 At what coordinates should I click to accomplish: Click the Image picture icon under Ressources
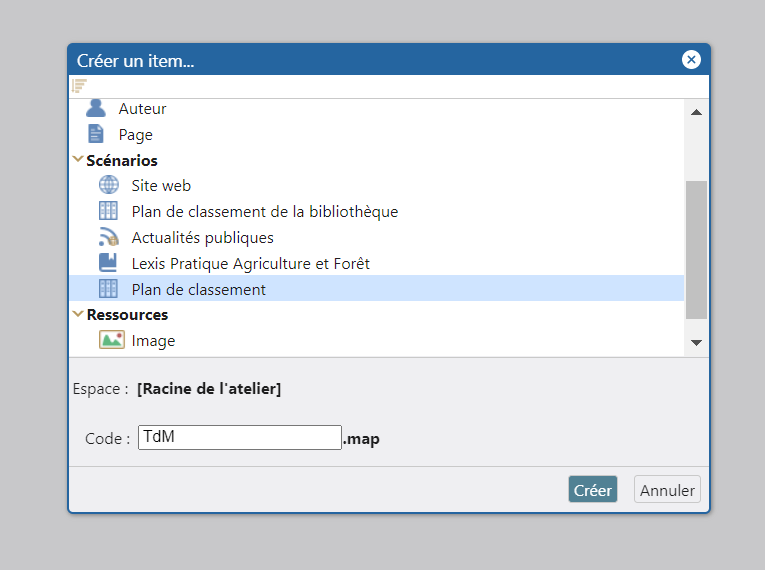112,340
